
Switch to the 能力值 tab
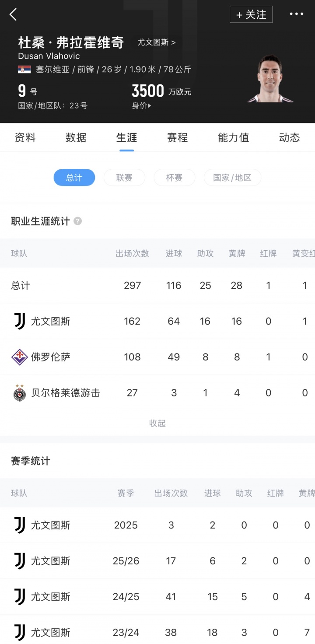(x=233, y=138)
